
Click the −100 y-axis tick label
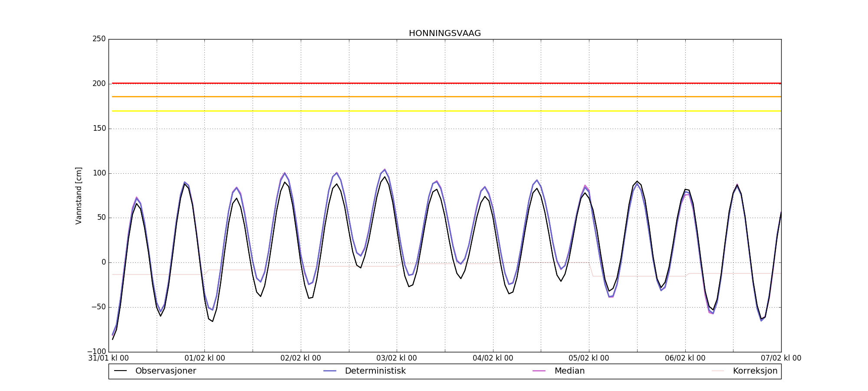click(x=96, y=351)
